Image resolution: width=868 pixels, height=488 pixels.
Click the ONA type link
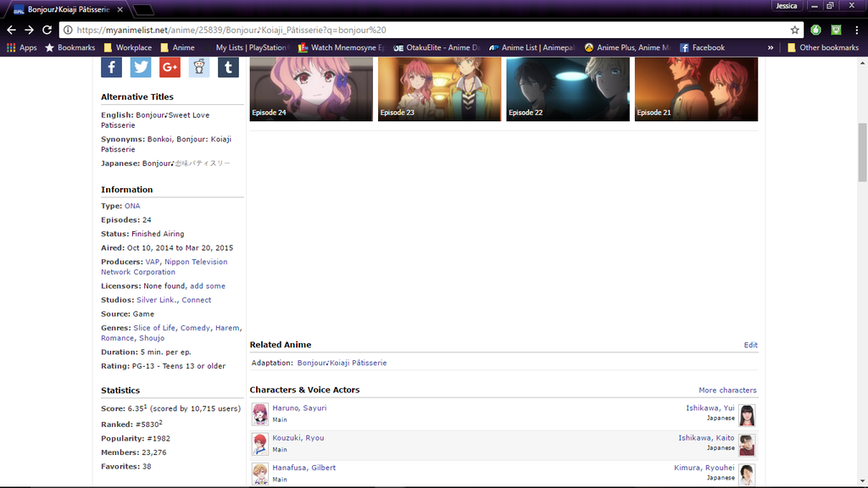[132, 206]
